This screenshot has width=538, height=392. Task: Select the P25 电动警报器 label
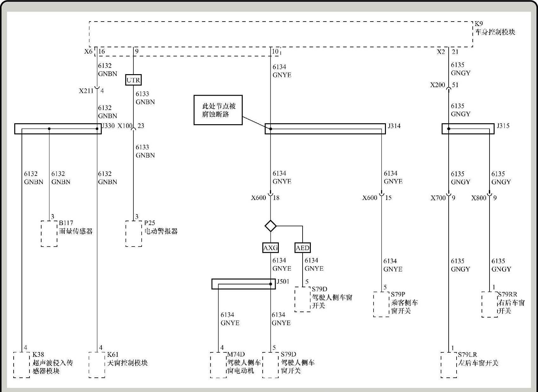coord(161,227)
